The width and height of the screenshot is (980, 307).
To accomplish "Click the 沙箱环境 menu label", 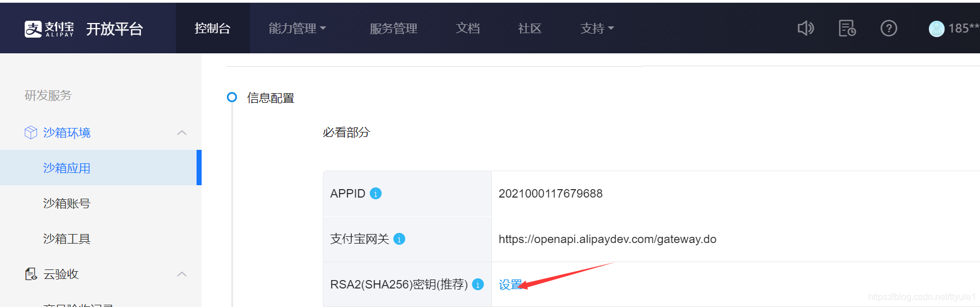I will (67, 132).
